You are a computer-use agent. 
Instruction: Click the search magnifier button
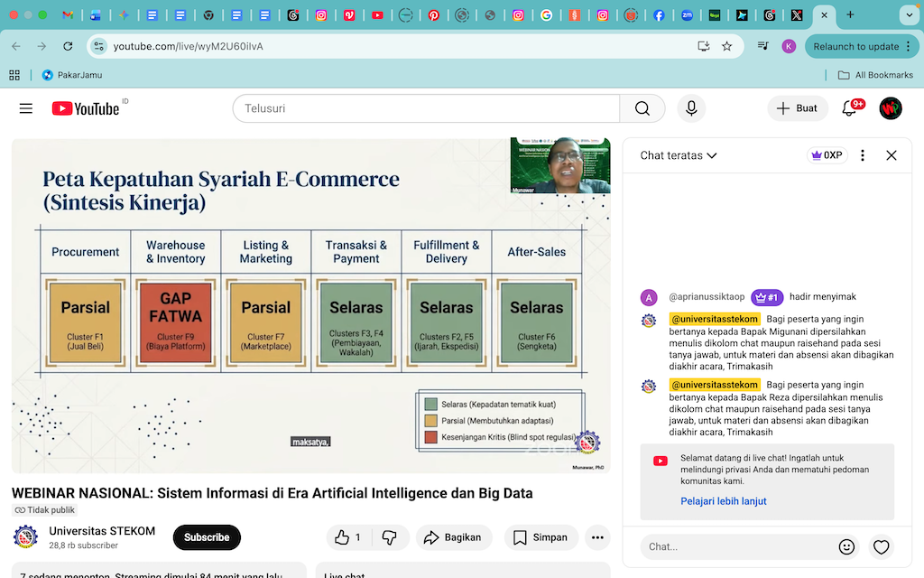pos(642,108)
